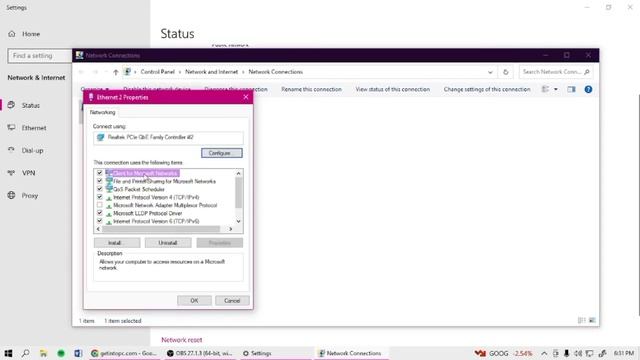Click the Find a setting search field
This screenshot has height=360, width=640.
point(40,56)
